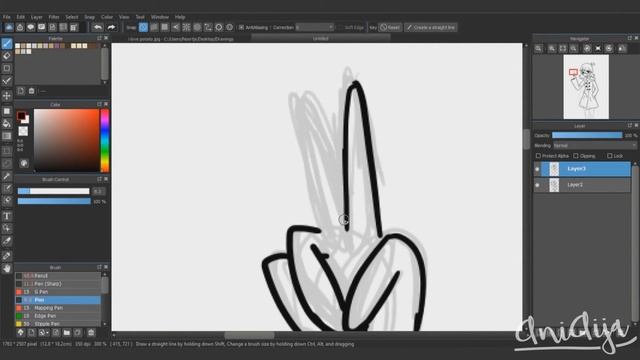Add new color to Palette
The height and width of the screenshot is (360, 640).
click(x=21, y=91)
